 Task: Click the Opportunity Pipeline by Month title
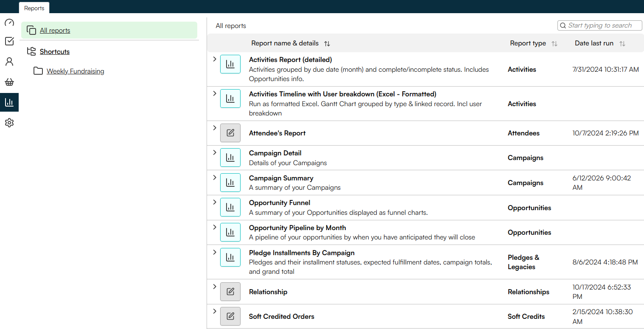coord(297,228)
